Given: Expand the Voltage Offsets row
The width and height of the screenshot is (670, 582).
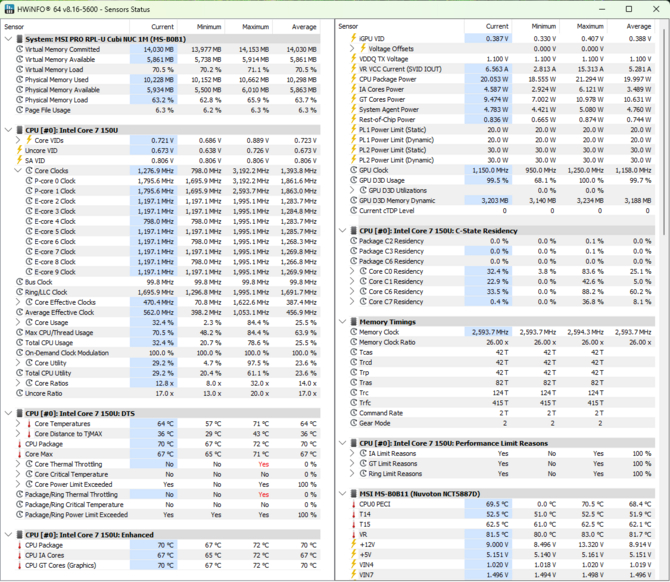Looking at the screenshot, I should click(x=352, y=48).
